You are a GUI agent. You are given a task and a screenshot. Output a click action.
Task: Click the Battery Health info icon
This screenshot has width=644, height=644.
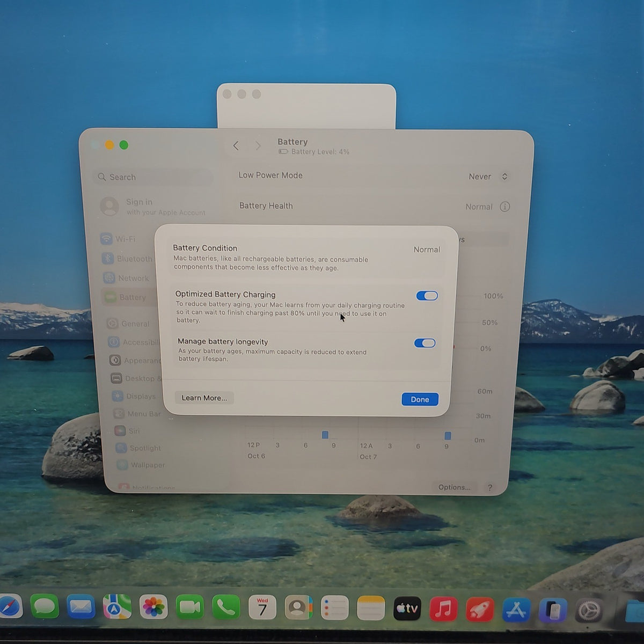coord(504,207)
